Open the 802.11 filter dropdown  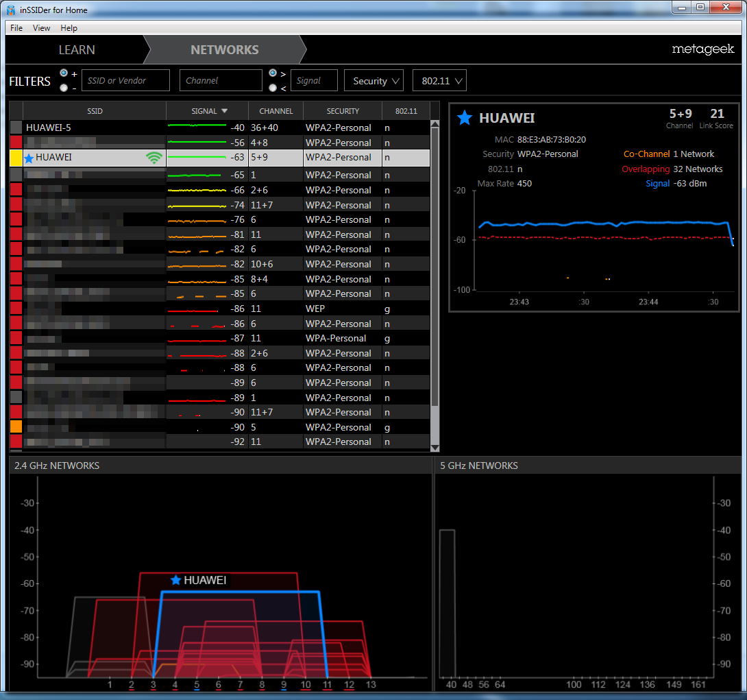coord(440,80)
